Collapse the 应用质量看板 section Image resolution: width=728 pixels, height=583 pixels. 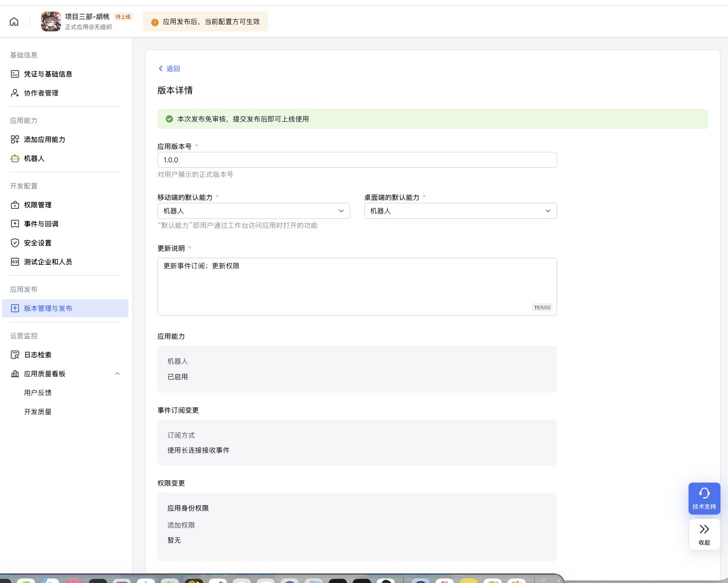click(117, 374)
